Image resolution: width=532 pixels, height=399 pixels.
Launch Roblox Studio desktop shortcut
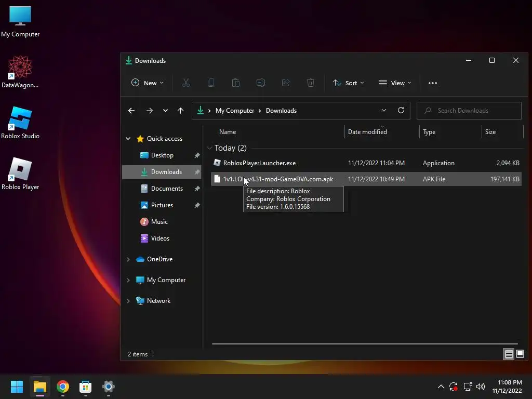(20, 123)
